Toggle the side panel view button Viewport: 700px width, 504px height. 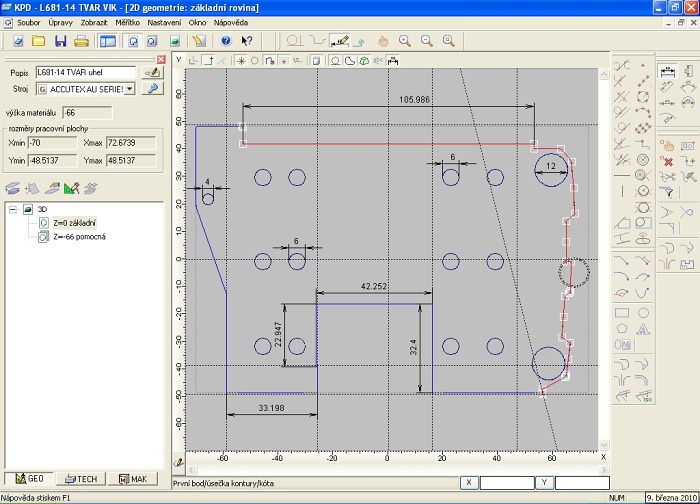[x=108, y=41]
